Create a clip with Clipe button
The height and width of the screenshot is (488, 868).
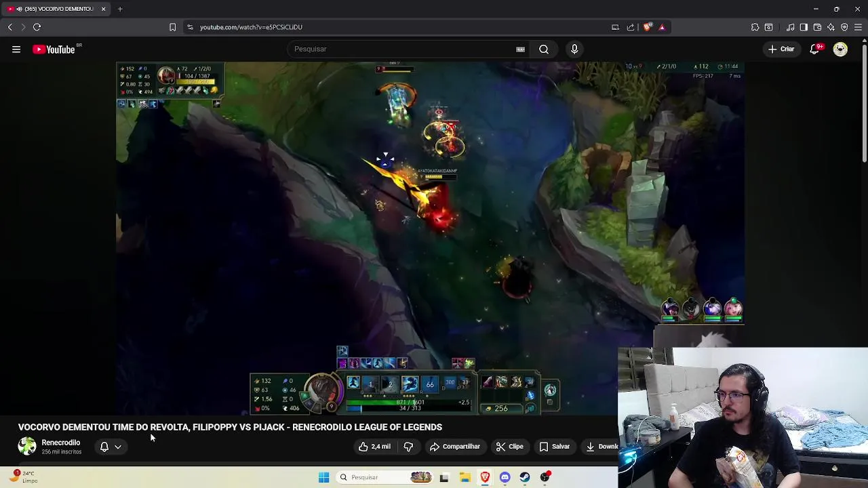(509, 447)
